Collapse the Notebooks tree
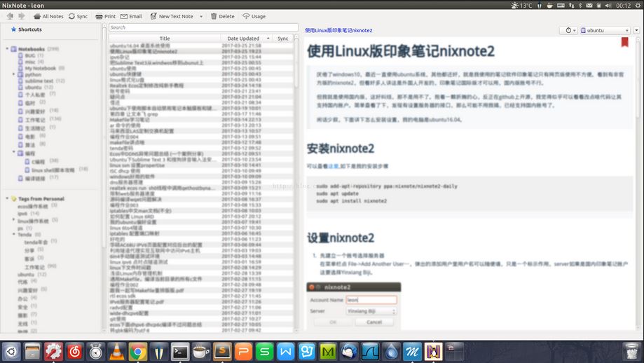The width and height of the screenshot is (644, 363). 7,49
